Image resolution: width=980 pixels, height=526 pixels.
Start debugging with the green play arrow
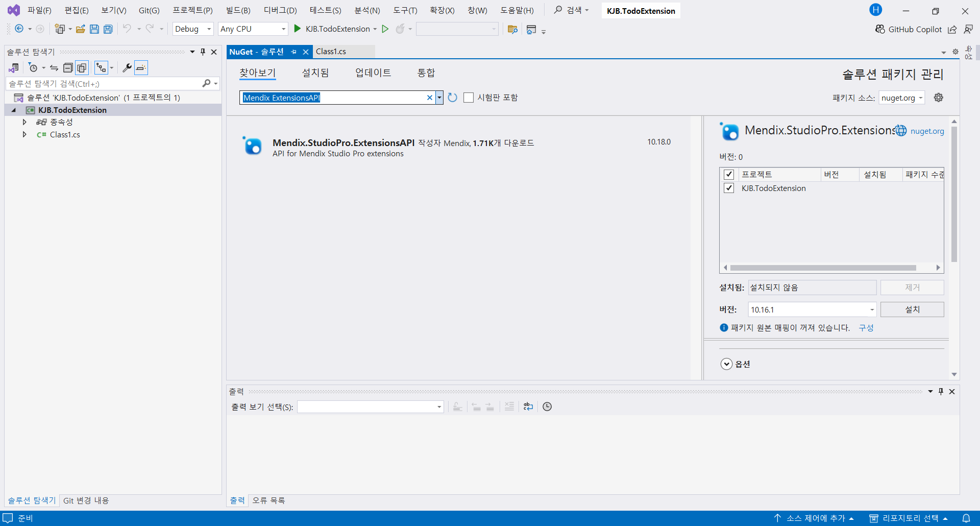point(298,29)
